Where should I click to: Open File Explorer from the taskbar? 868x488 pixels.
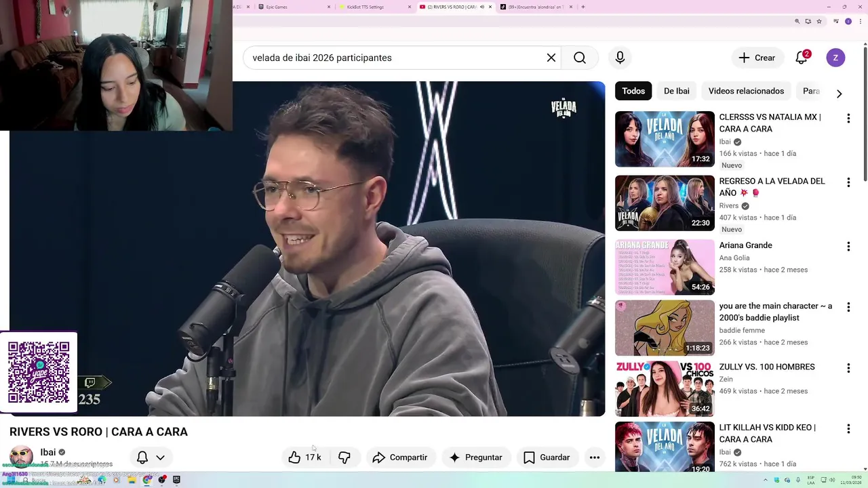click(132, 480)
